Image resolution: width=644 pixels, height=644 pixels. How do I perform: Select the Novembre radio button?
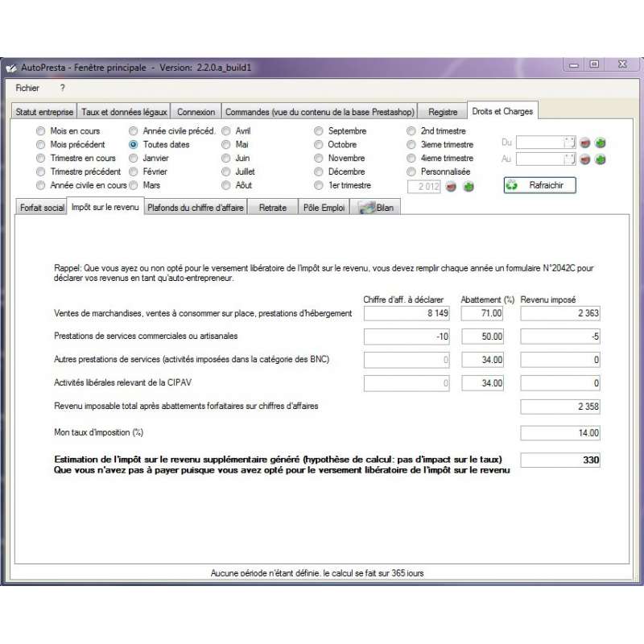(x=319, y=158)
